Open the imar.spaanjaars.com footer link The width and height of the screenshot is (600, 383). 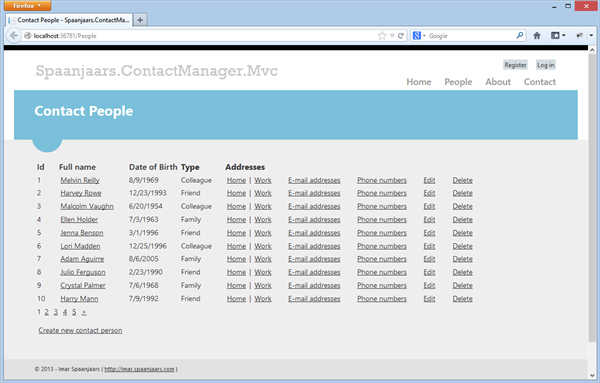(x=139, y=369)
